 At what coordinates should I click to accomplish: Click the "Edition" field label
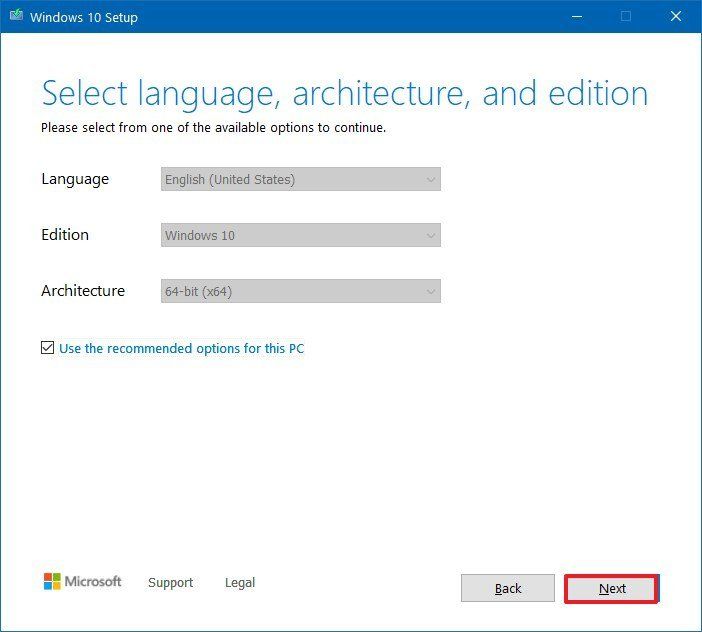coord(65,235)
